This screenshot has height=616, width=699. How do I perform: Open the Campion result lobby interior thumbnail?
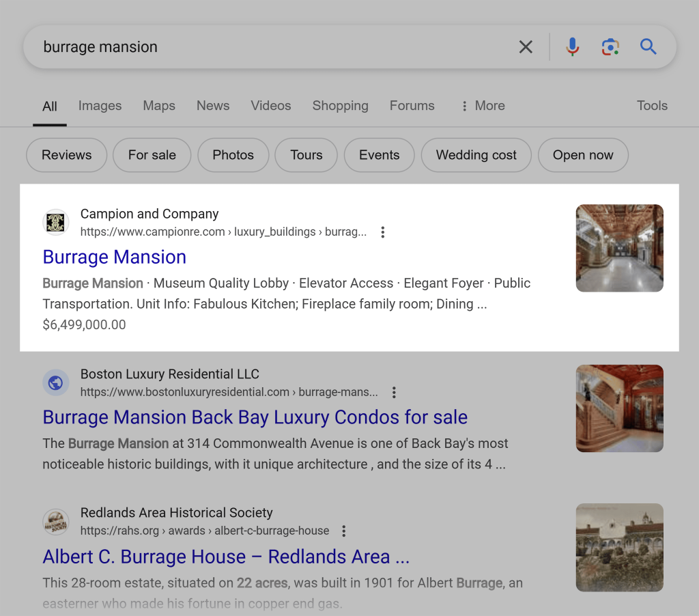tap(620, 248)
